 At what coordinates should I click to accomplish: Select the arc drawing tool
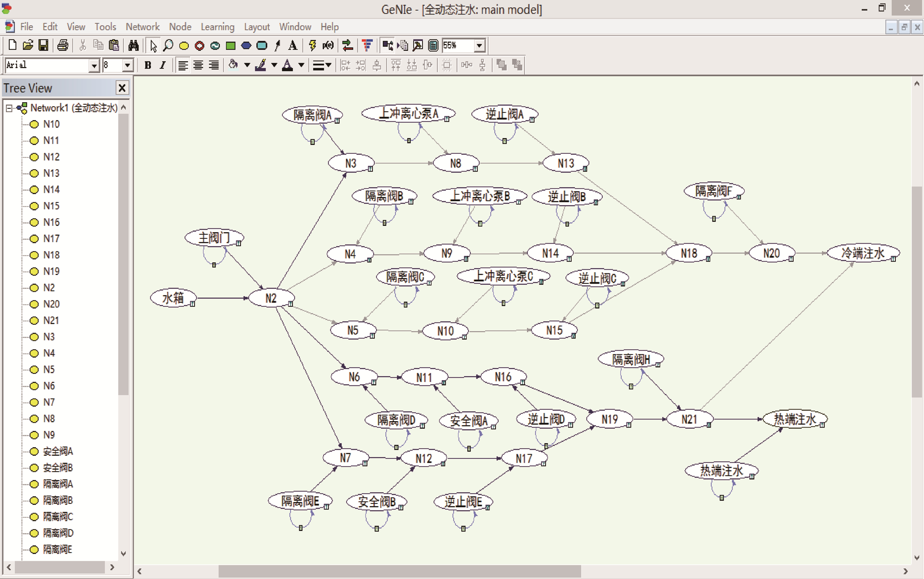[x=277, y=45]
